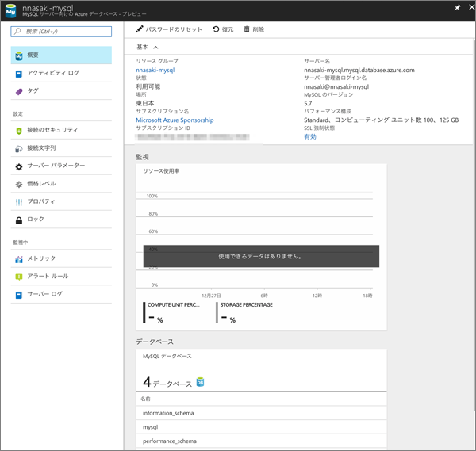476x451 pixels.
Task: Click パスワードのリセット button
Action: [x=169, y=29]
